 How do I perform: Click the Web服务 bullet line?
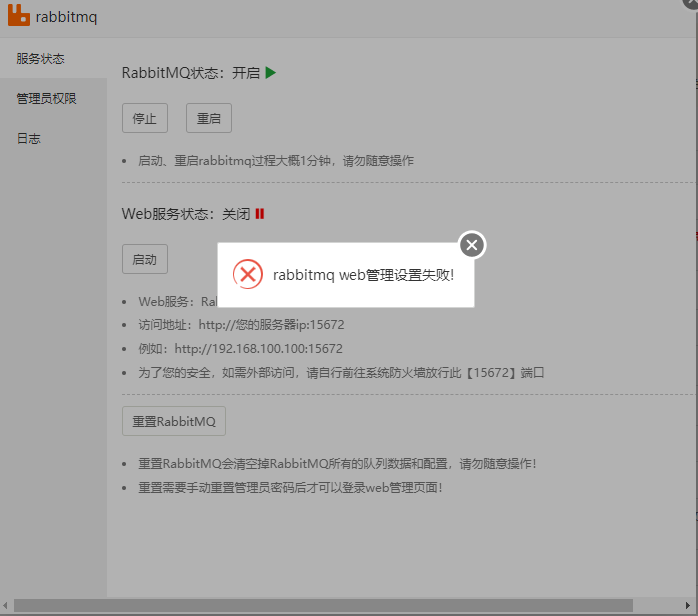178,302
